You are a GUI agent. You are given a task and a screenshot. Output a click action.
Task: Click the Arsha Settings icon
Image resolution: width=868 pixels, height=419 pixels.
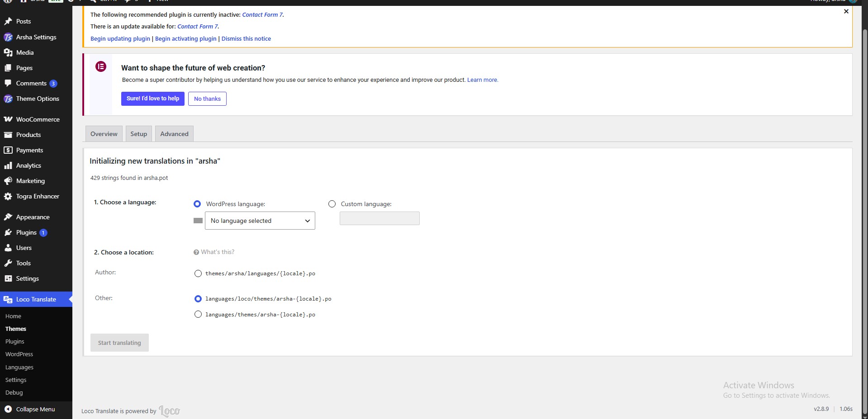(x=8, y=37)
